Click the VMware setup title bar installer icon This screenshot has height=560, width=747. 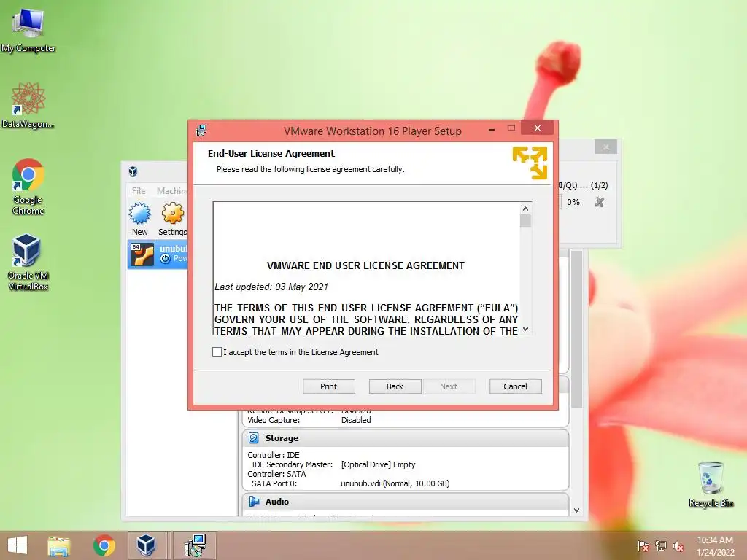[x=201, y=131]
